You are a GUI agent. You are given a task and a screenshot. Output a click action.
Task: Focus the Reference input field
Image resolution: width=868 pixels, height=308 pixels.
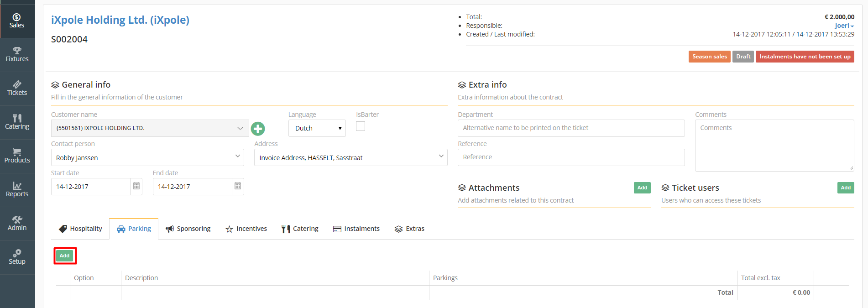tap(571, 157)
